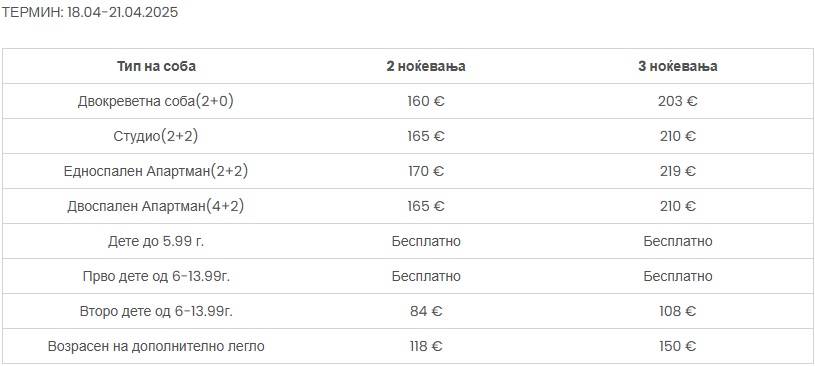
Task: Click 'Прво дете од 6-13.99г.' row label
Action: (x=156, y=276)
